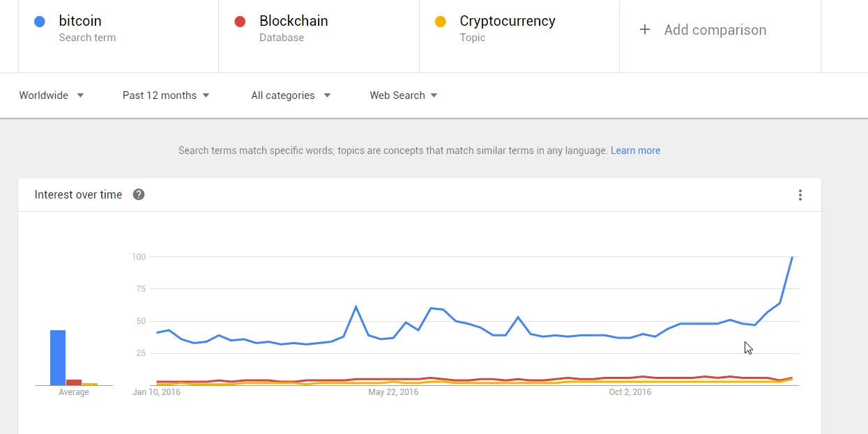
Task: Click the Add comparison button
Action: pos(720,36)
